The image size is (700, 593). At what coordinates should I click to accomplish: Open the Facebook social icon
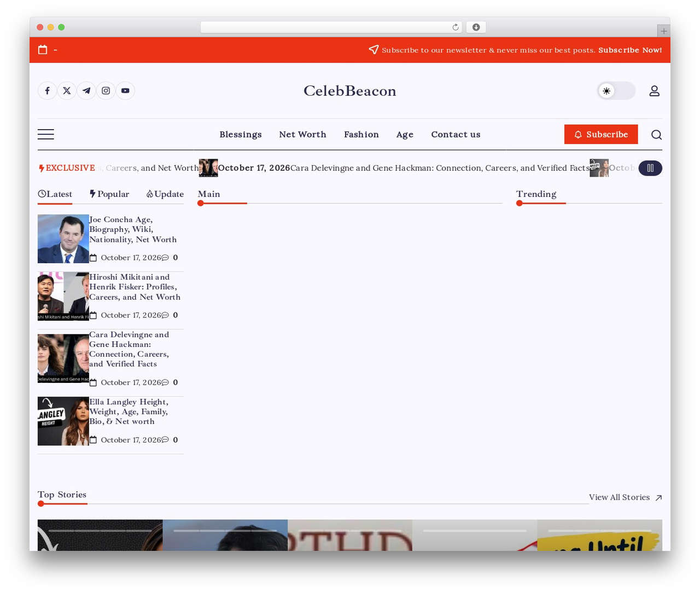tap(48, 91)
